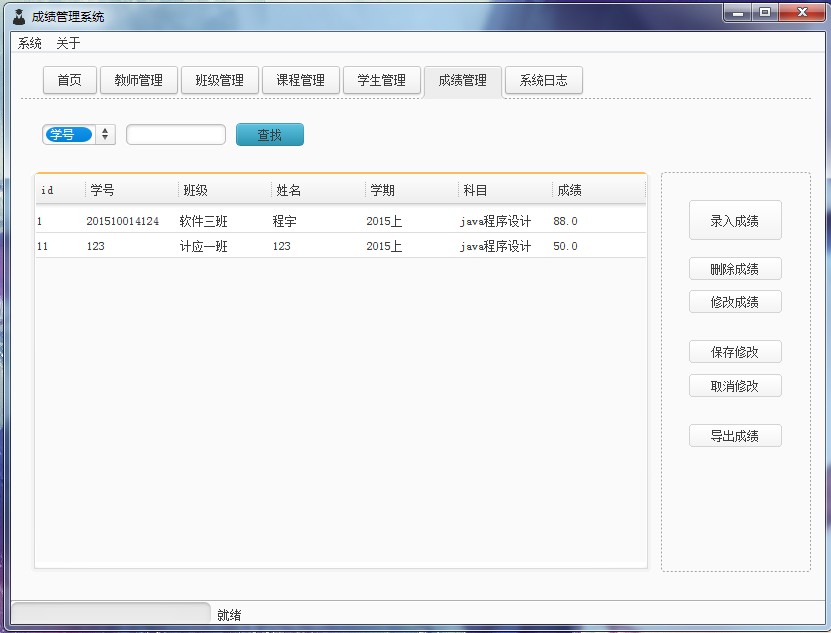Click the 查找 search button

270,135
